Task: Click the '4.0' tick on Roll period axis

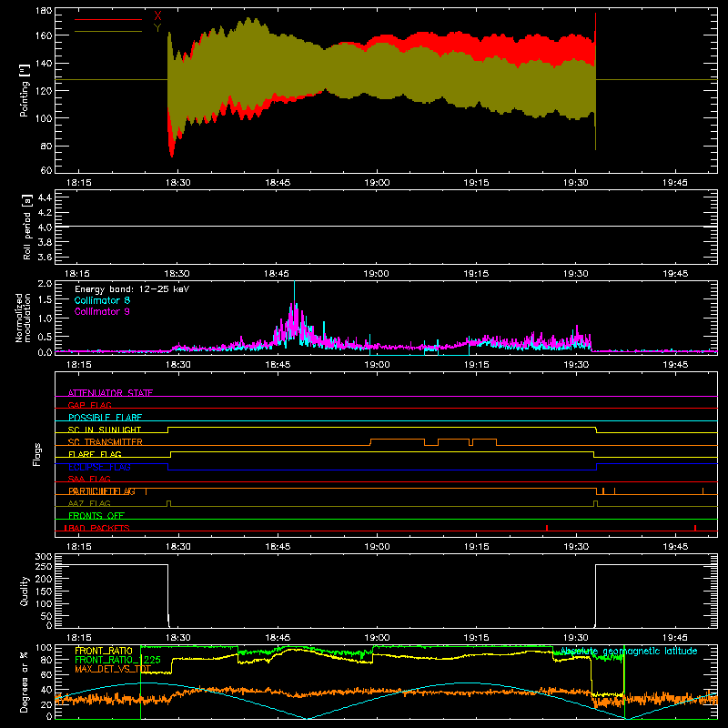Action: click(45, 227)
